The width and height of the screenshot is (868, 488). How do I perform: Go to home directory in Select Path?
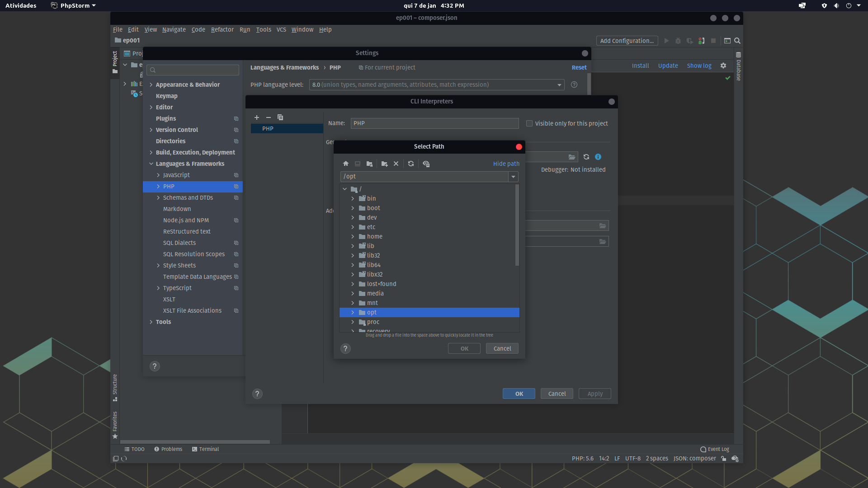pos(346,164)
